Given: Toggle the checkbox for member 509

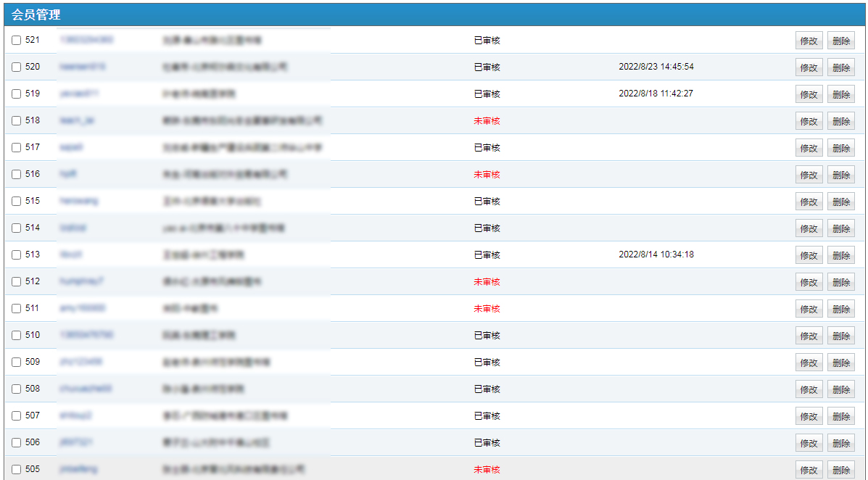Looking at the screenshot, I should click(x=17, y=363).
